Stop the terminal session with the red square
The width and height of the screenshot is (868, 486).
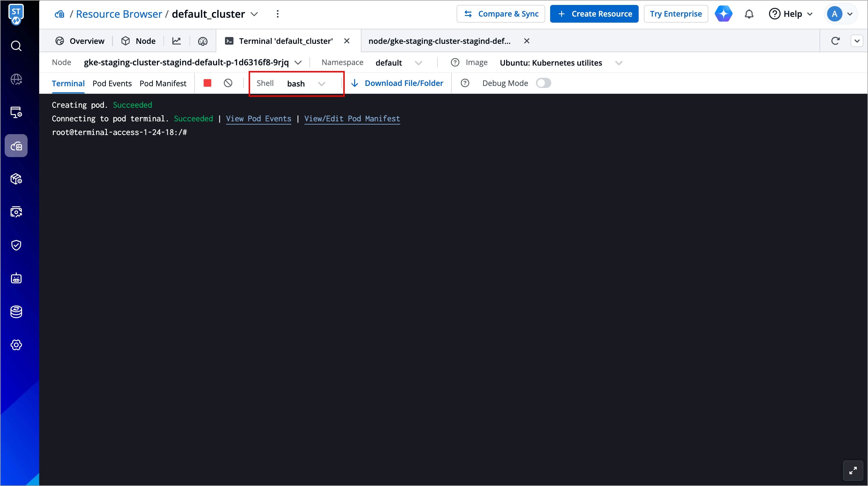point(207,83)
